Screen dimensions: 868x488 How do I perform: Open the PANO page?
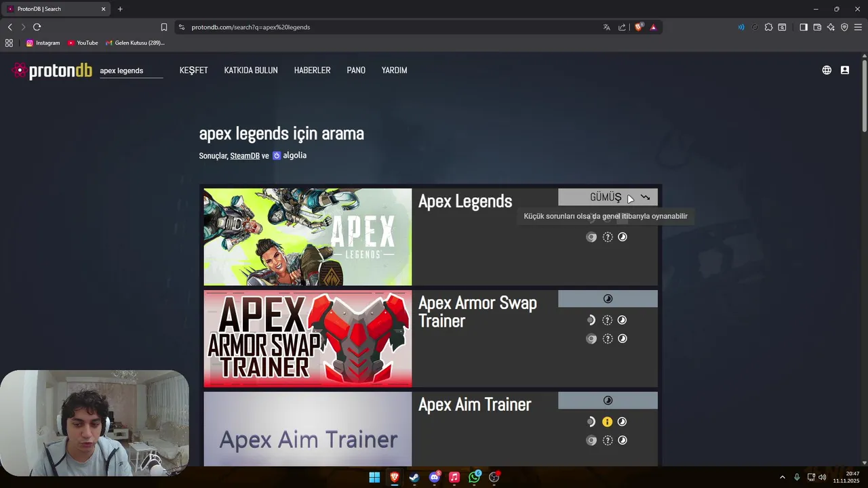356,70
